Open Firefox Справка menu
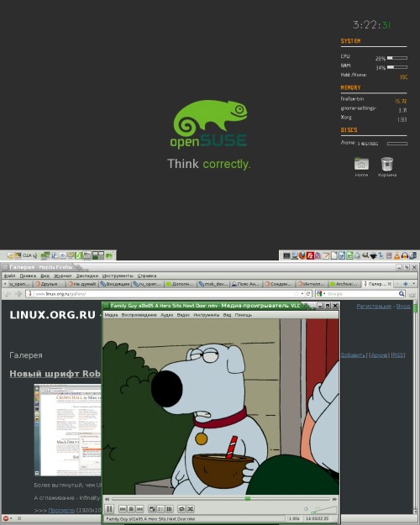Image resolution: width=420 pixels, height=525 pixels. click(147, 276)
